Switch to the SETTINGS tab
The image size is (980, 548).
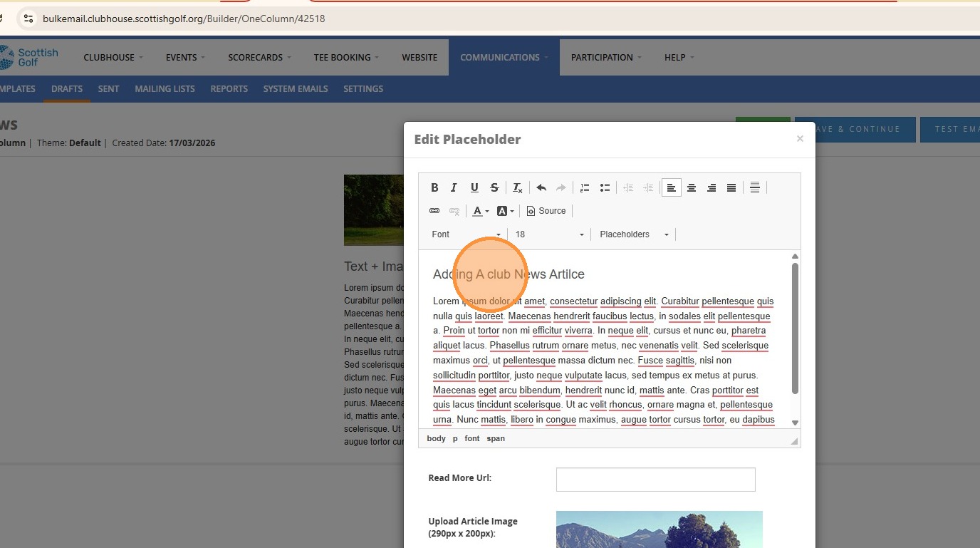coord(363,89)
